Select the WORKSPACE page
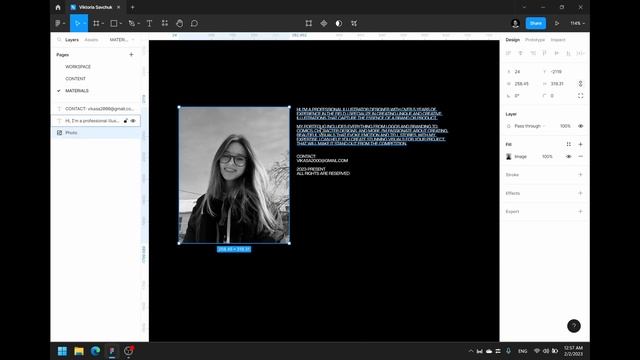This screenshot has height=360, width=640. [78, 67]
